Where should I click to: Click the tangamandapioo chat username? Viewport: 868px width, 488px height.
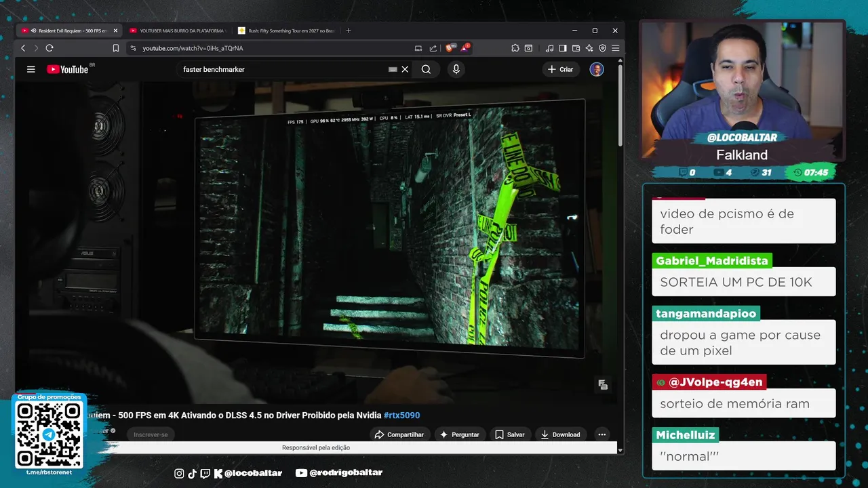click(x=705, y=314)
